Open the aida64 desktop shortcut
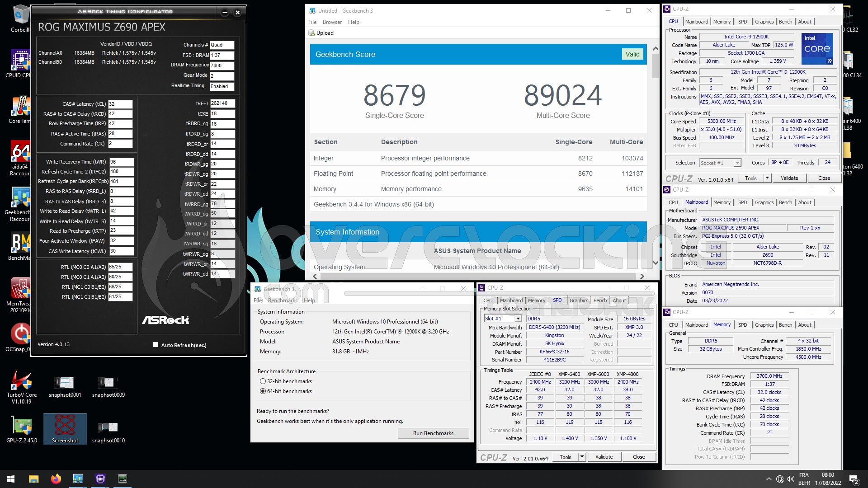The height and width of the screenshot is (488, 868). [21, 159]
